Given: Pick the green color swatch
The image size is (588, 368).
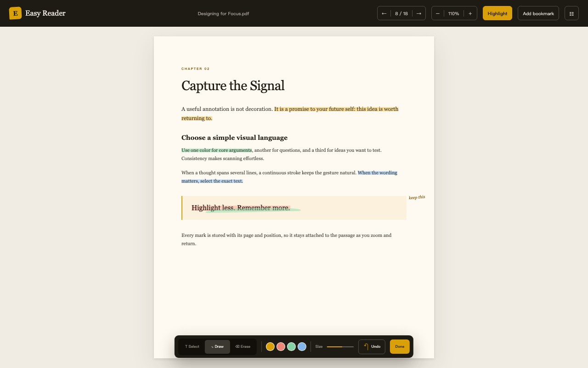Looking at the screenshot, I should [291, 346].
